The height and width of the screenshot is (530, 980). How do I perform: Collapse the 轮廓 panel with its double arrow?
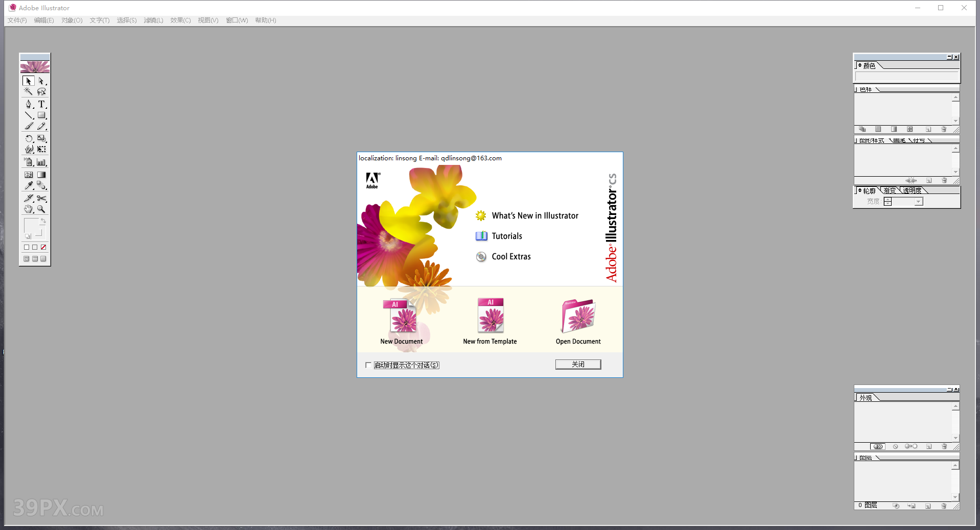tap(859, 190)
